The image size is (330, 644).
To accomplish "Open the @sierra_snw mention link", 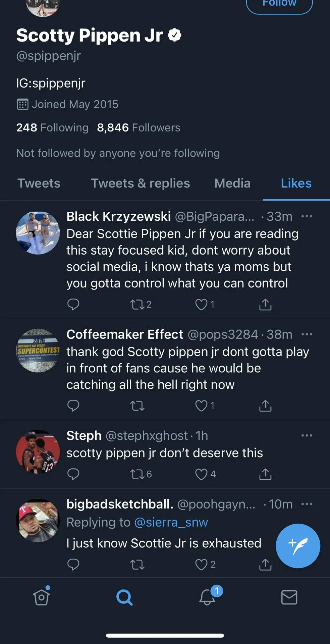I will (x=171, y=522).
